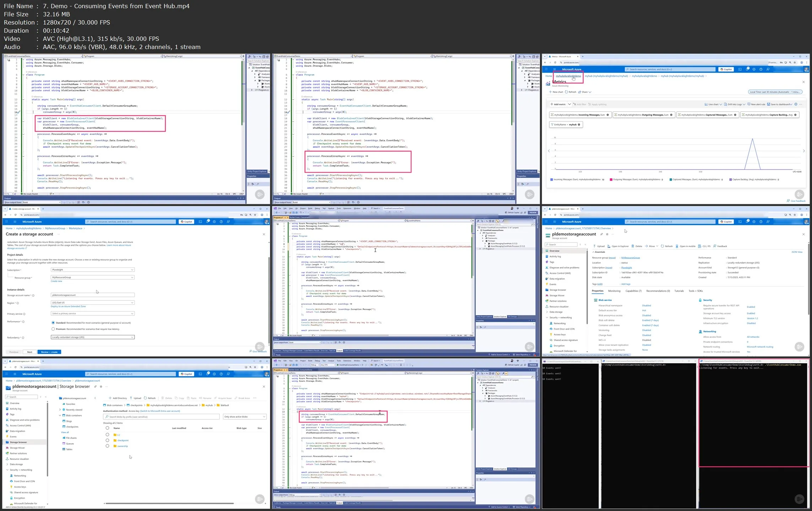Click the Storage account name input field
Screen dimensions: 812x511
point(92,295)
